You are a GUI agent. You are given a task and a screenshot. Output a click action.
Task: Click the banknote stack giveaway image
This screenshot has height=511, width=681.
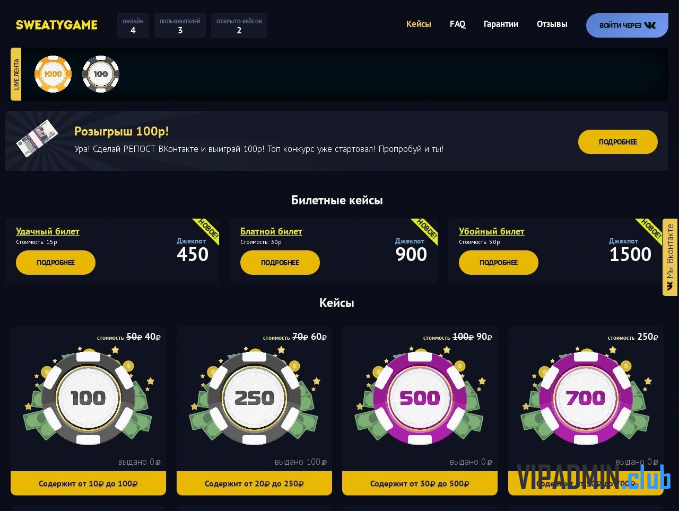37,138
